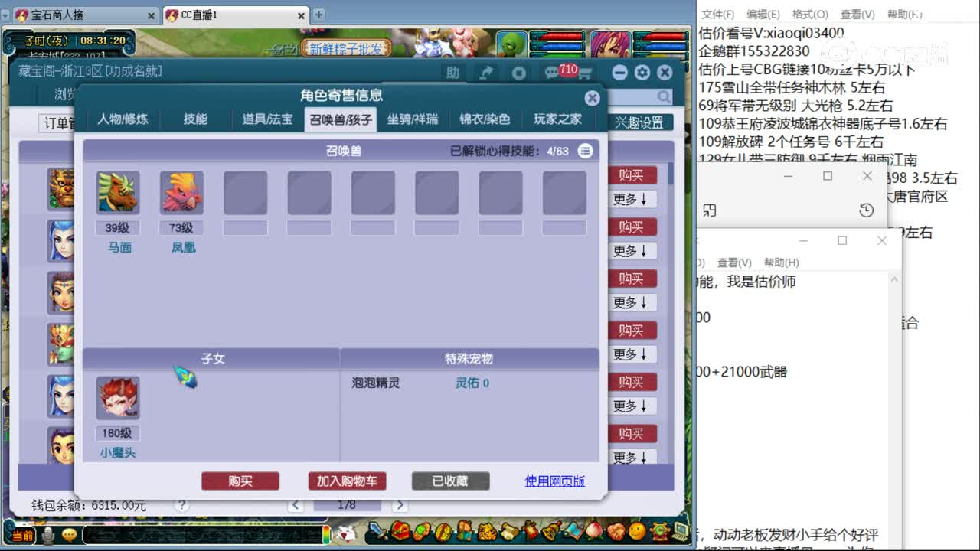Expand the fourth row 更多 dropdown
The image size is (980, 551).
pyautogui.click(x=631, y=354)
